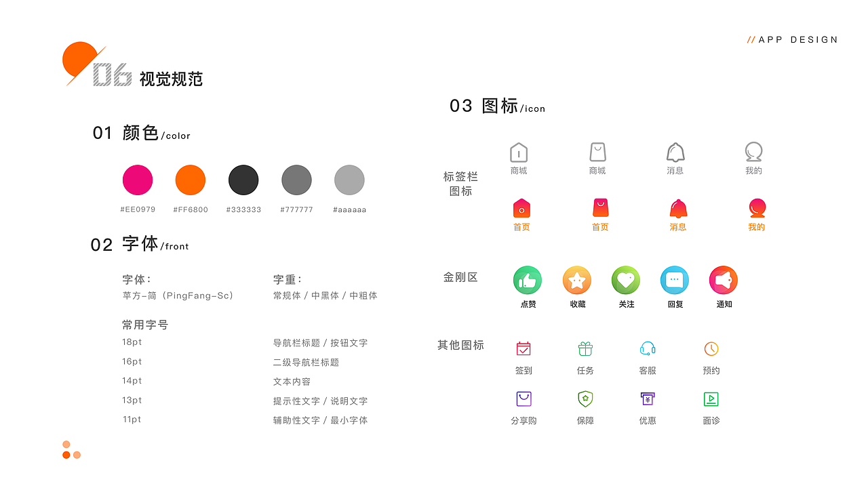Open the 保障 green shield icon
This screenshot has height=488, width=868.
coord(585,399)
